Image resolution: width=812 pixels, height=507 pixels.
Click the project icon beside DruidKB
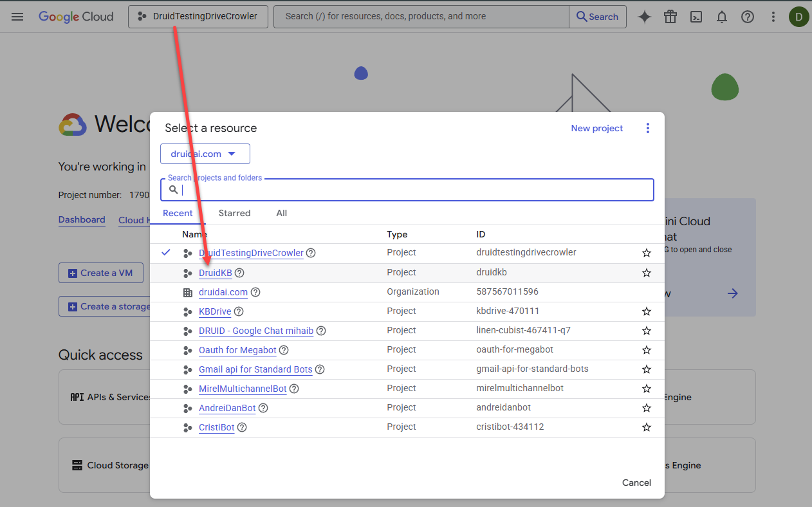click(x=187, y=273)
